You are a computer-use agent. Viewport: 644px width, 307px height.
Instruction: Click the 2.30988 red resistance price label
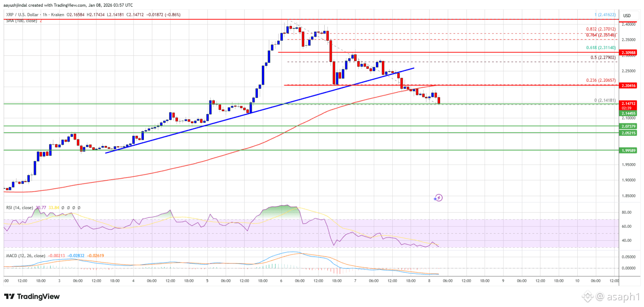tap(629, 52)
